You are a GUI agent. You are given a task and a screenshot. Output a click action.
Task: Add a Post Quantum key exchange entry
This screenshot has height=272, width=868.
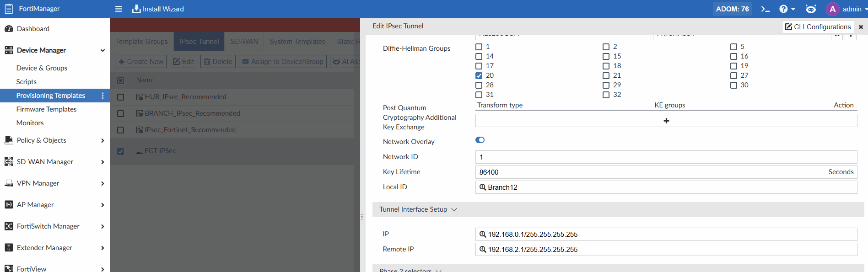coord(666,121)
